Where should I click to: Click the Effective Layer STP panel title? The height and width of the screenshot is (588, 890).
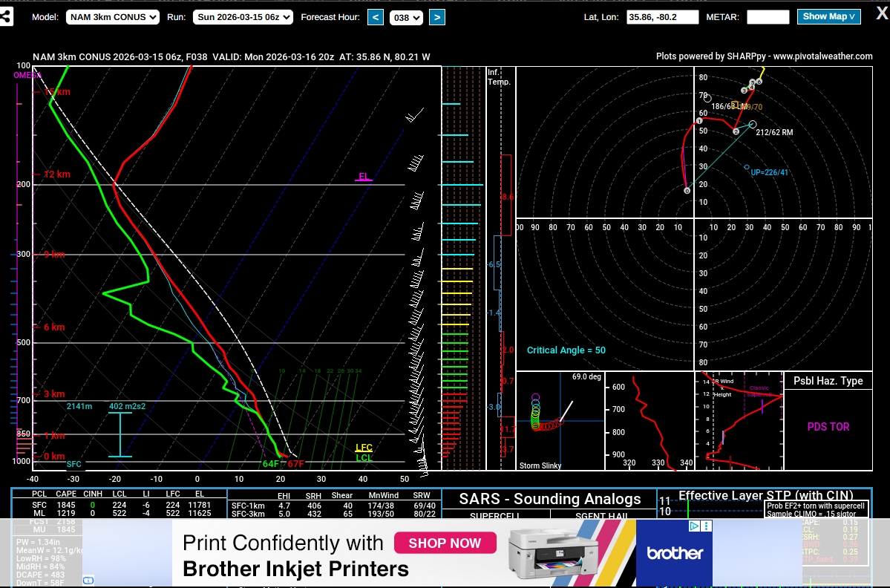(x=765, y=495)
